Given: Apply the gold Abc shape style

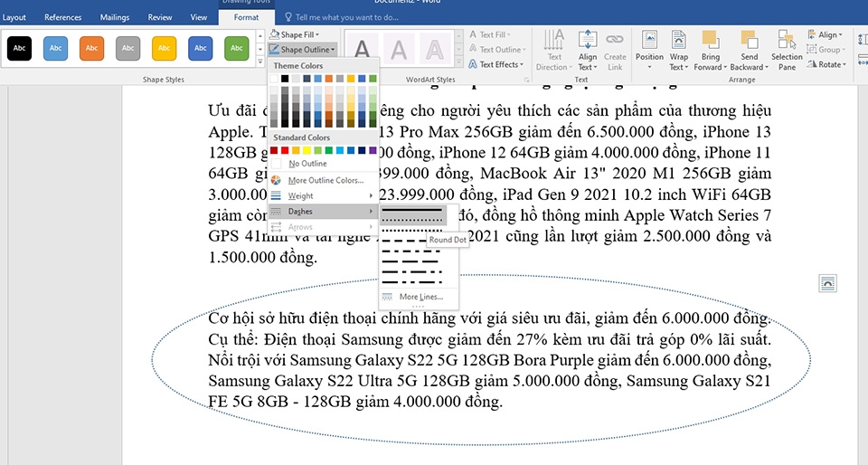Looking at the screenshot, I should (165, 48).
